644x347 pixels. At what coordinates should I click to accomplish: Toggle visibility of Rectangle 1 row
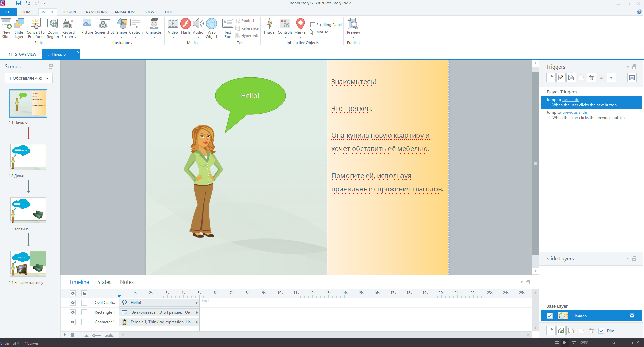click(x=73, y=312)
